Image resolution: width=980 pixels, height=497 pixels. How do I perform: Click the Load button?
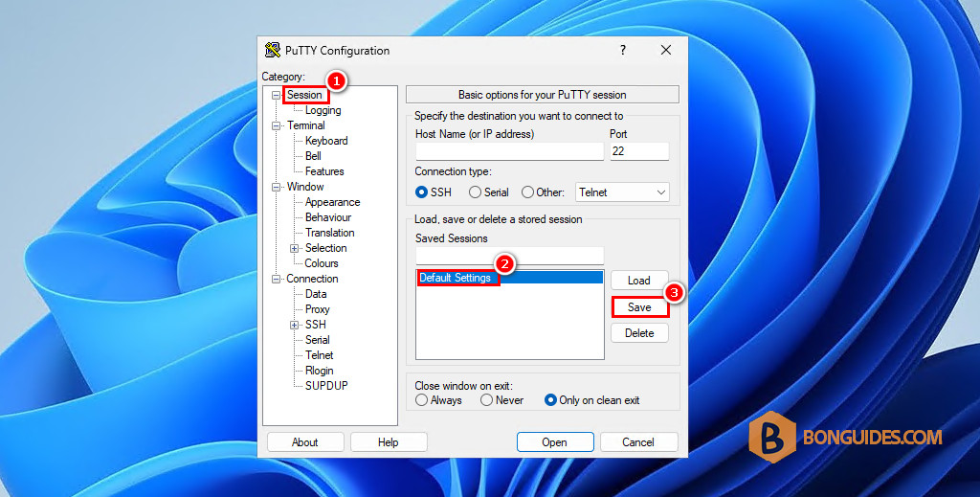pos(639,281)
